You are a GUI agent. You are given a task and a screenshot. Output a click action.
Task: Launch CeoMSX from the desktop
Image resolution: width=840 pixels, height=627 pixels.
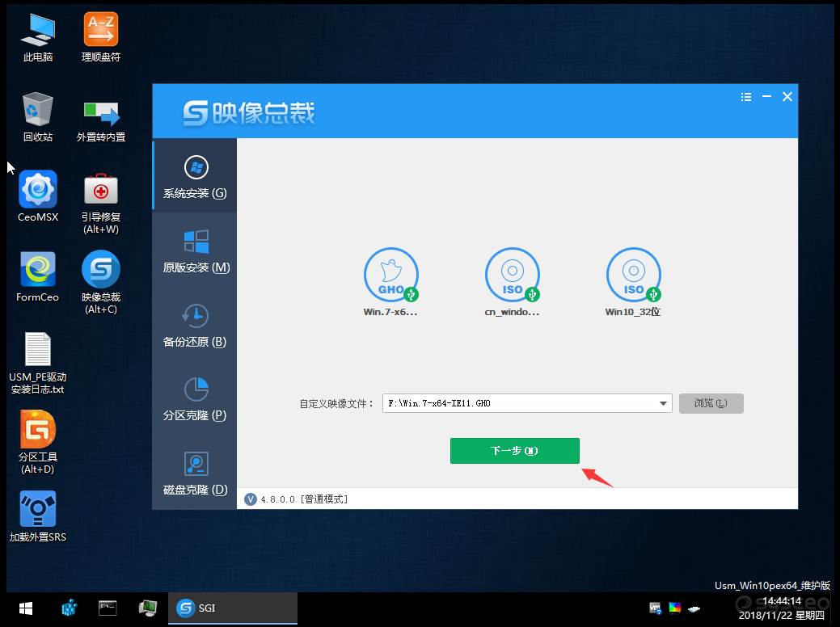pyautogui.click(x=37, y=196)
